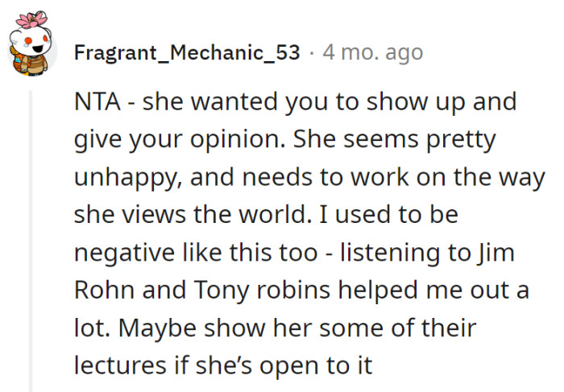Click the word "lectures" in the last line
This screenshot has width=564, height=392.
pyautogui.click(x=123, y=365)
